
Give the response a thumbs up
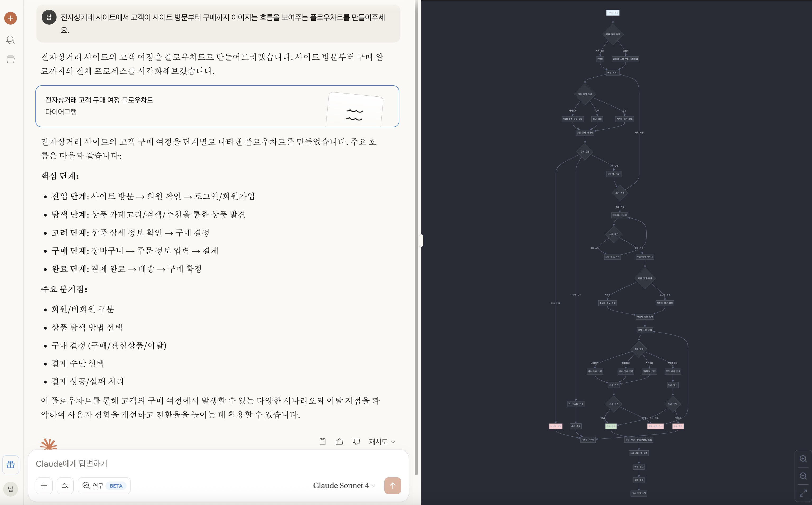tap(339, 442)
